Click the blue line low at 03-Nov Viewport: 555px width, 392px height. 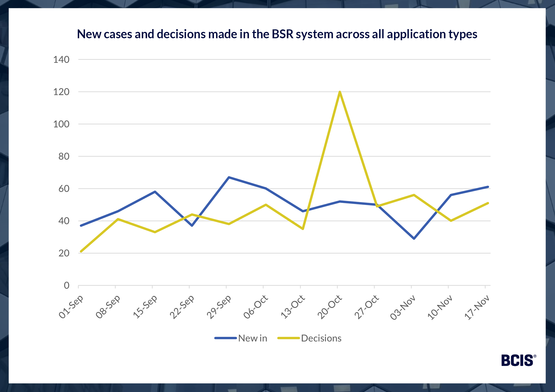click(x=414, y=238)
